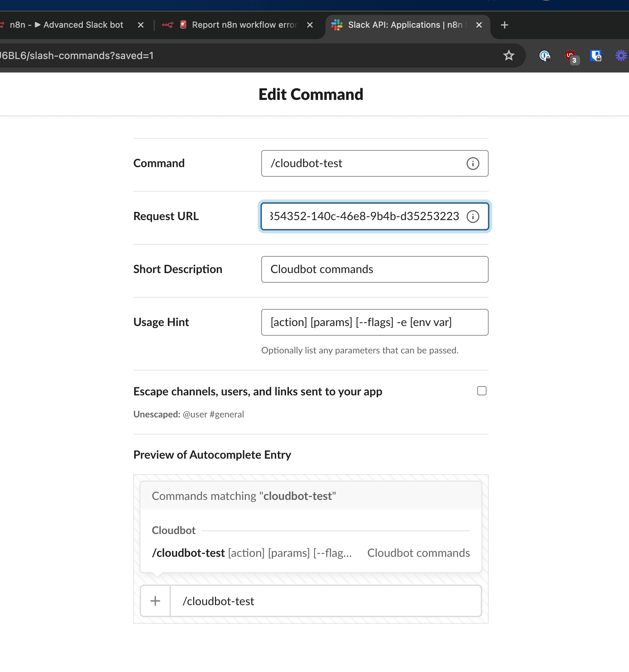Click inside the Request URL input field

pos(375,217)
